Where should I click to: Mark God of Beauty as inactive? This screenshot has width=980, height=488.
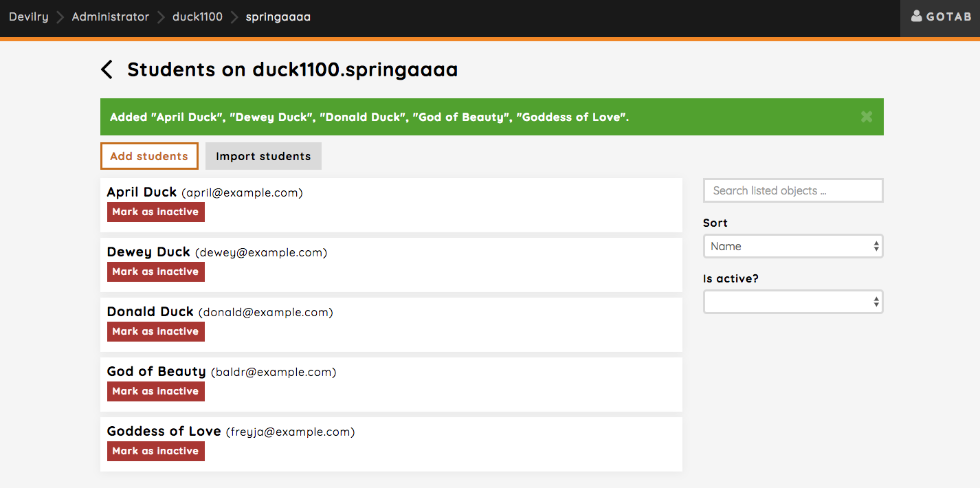[156, 391]
